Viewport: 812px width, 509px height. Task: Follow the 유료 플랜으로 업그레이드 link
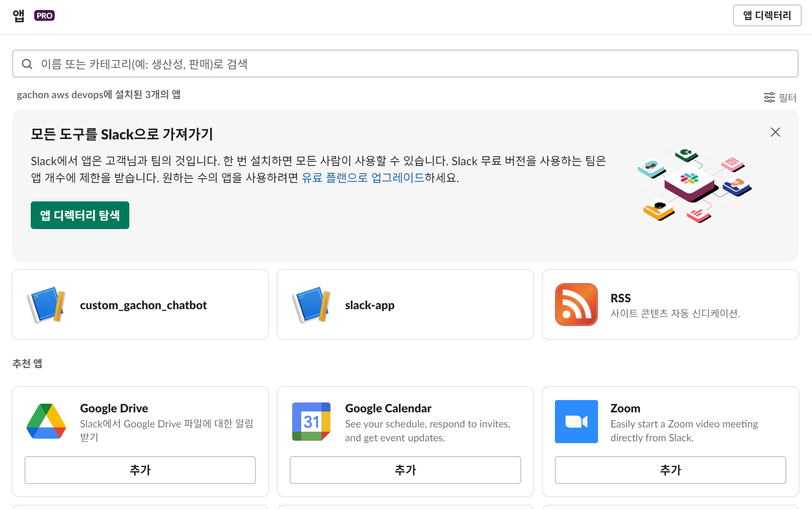363,177
